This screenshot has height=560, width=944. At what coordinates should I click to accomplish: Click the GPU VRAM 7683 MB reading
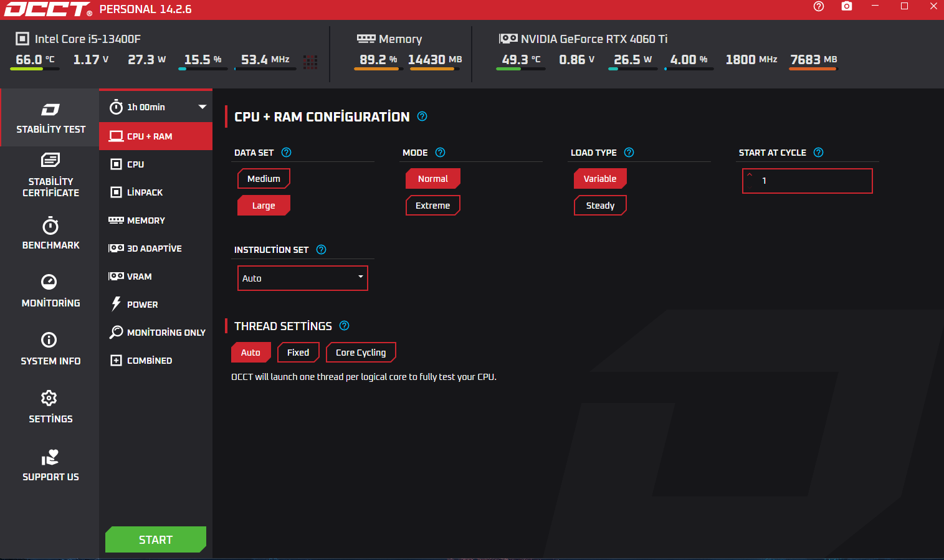(x=814, y=60)
